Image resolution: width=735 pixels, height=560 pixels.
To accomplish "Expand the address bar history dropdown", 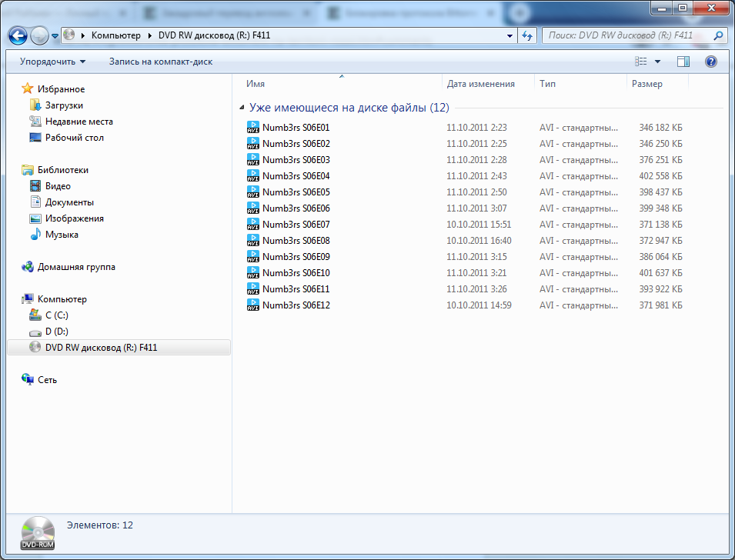I will point(509,35).
